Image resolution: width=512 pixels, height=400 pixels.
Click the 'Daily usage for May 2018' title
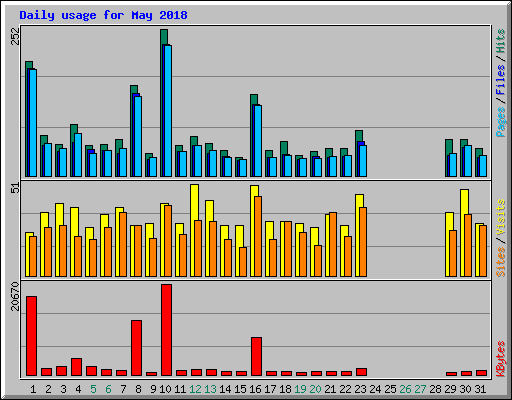(103, 15)
